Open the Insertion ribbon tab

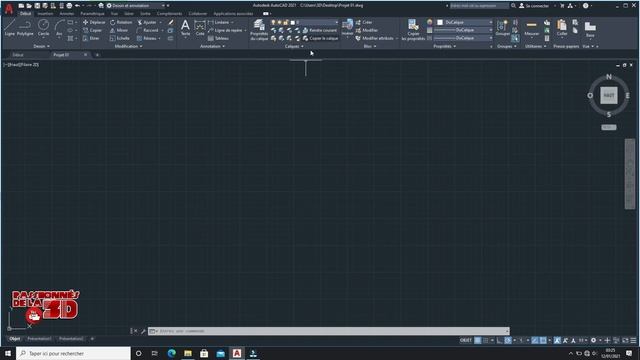[x=45, y=14]
